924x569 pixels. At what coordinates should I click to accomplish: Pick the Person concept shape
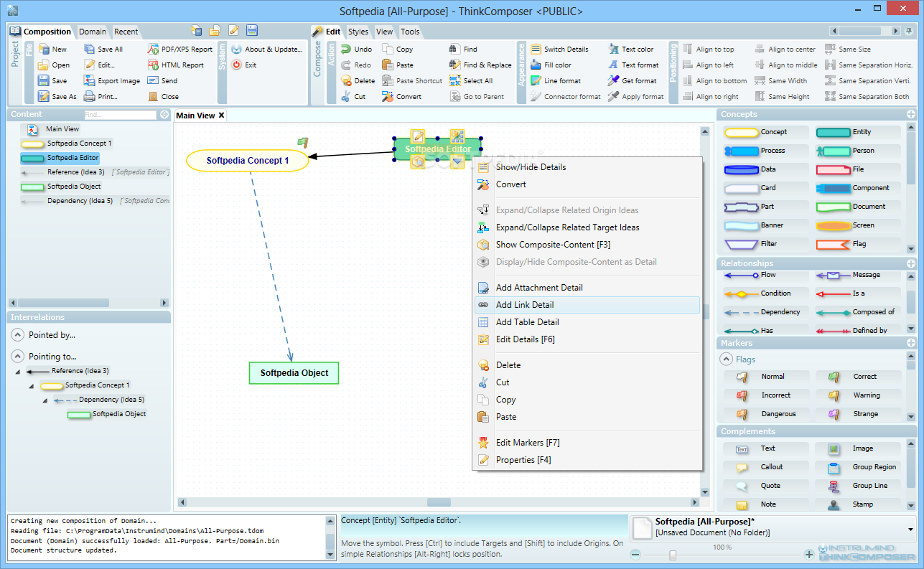click(833, 151)
